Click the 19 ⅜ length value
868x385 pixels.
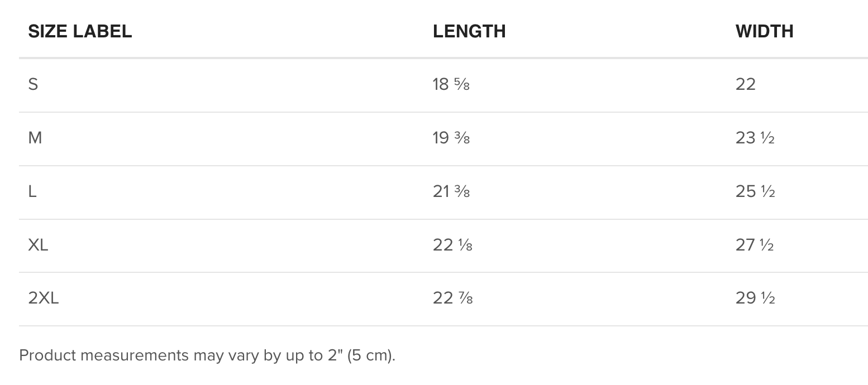pyautogui.click(x=451, y=138)
